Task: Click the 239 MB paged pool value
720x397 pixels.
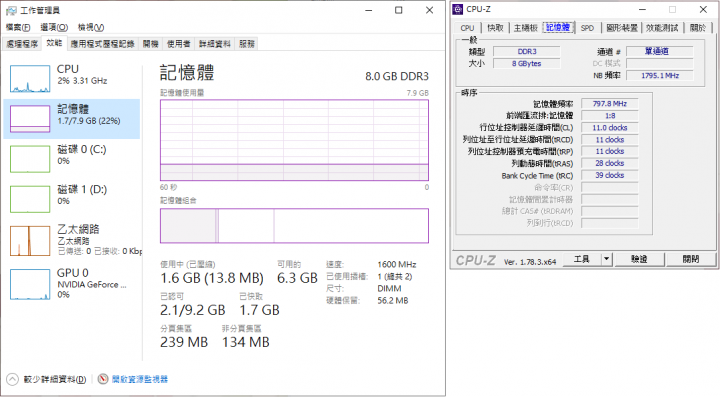Action: click(x=184, y=342)
